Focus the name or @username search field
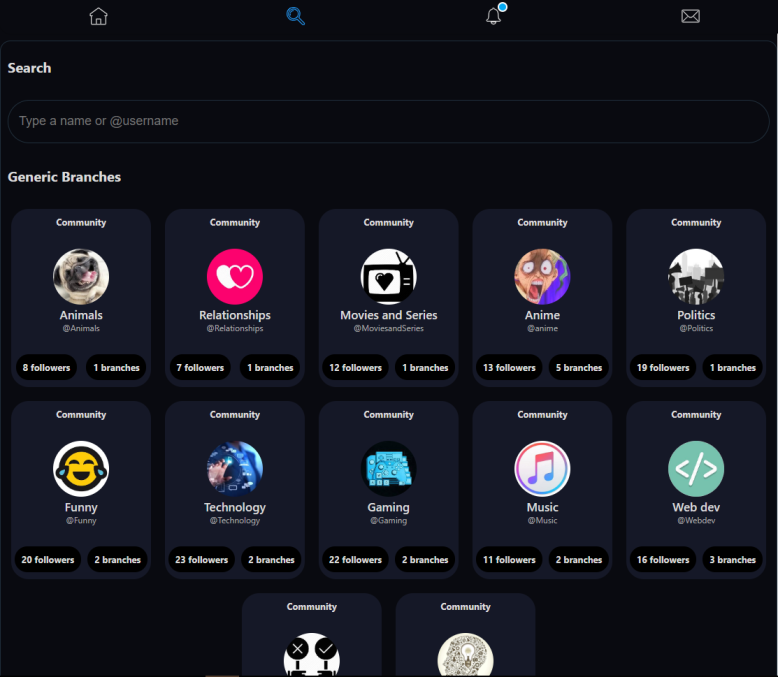 click(389, 122)
